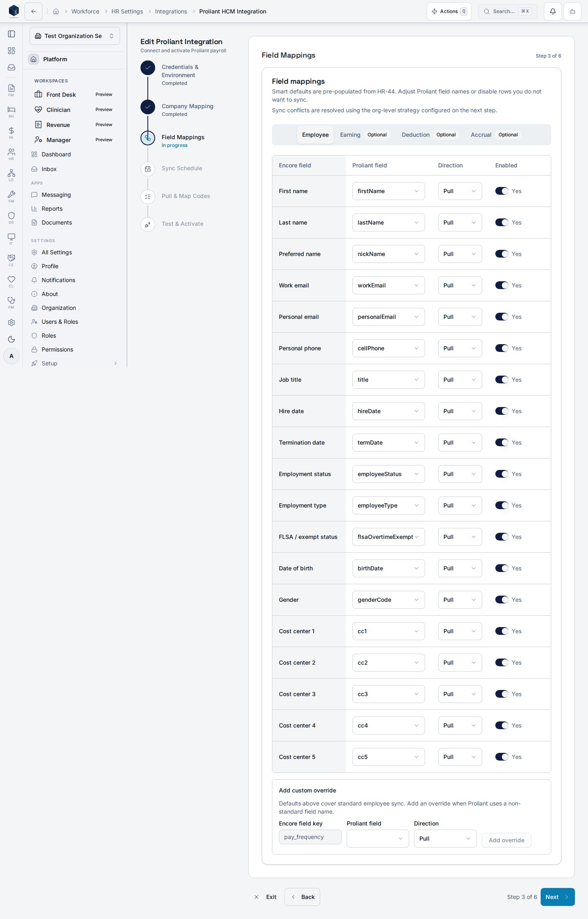
Task: Open the nickName Proliant field dropdown
Action: 388,254
